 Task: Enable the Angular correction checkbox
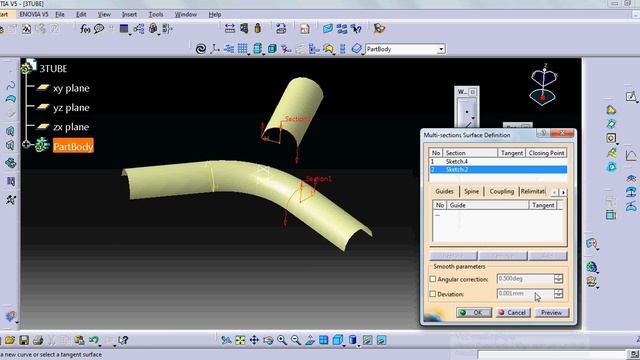pos(433,279)
